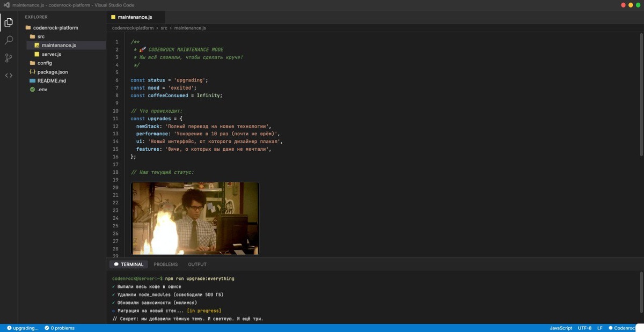Viewport: 644px width, 332px height.
Task: Click the codenrock@server prompt in terminal
Action: [x=137, y=279]
